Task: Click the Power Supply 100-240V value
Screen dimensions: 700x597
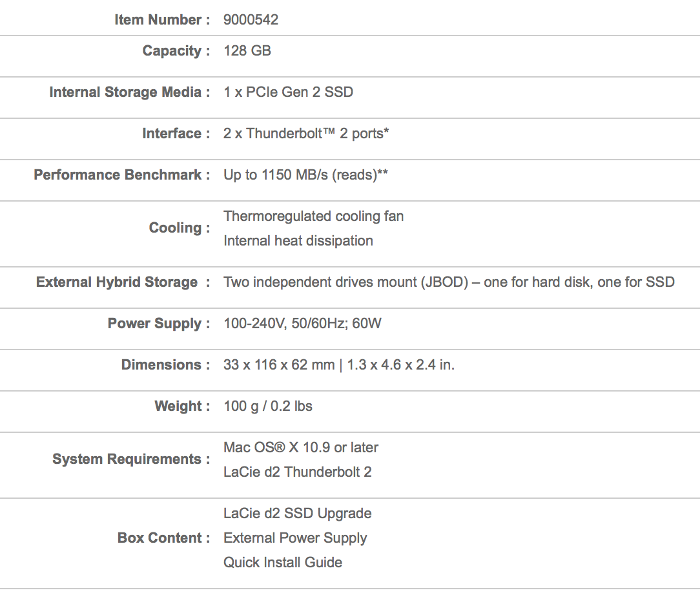Action: click(x=302, y=323)
